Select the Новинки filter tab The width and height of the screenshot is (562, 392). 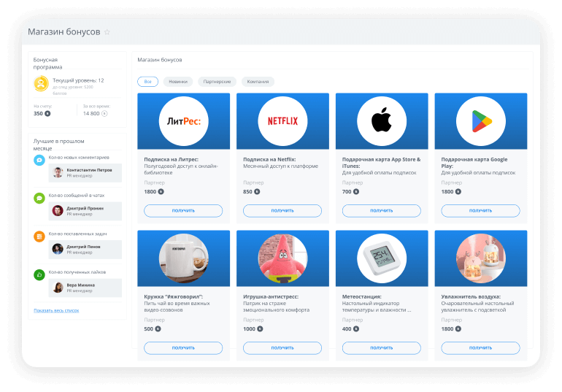178,82
